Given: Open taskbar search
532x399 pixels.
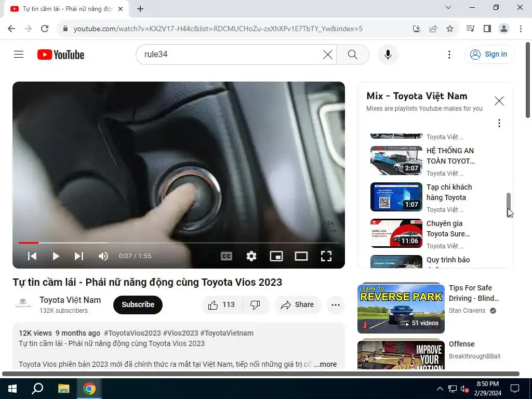Looking at the screenshot, I should click(x=37, y=389).
